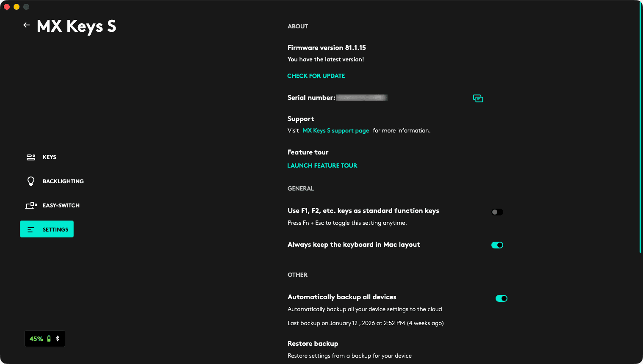This screenshot has height=364, width=643.
Task: Click the Keys sidebar icon
Action: click(31, 157)
